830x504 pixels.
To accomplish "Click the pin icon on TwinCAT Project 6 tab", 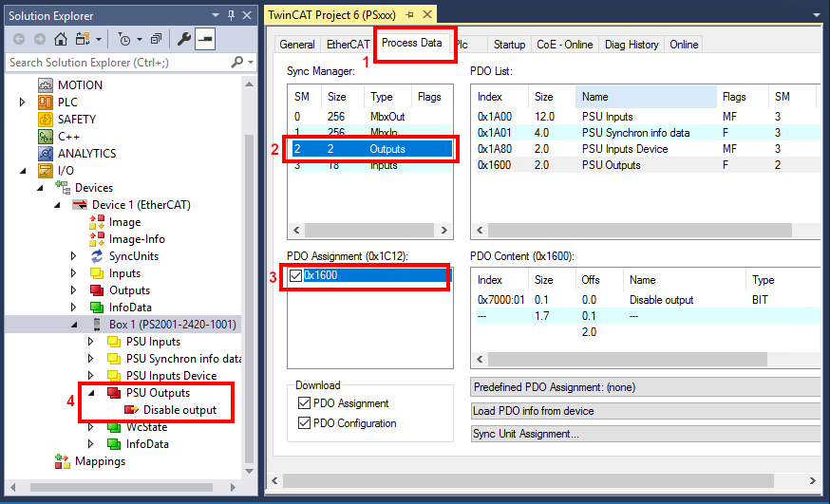I will [x=409, y=15].
